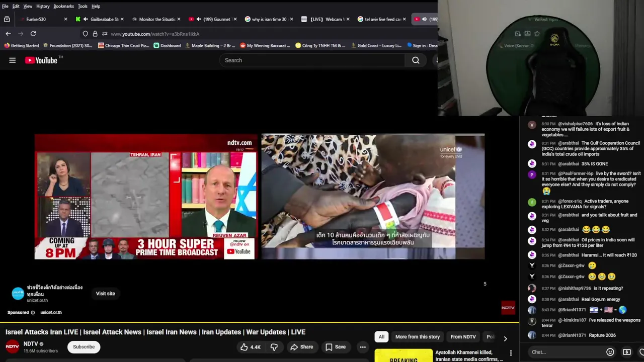
Task: Click the Visit site ad button
Action: tap(105, 294)
